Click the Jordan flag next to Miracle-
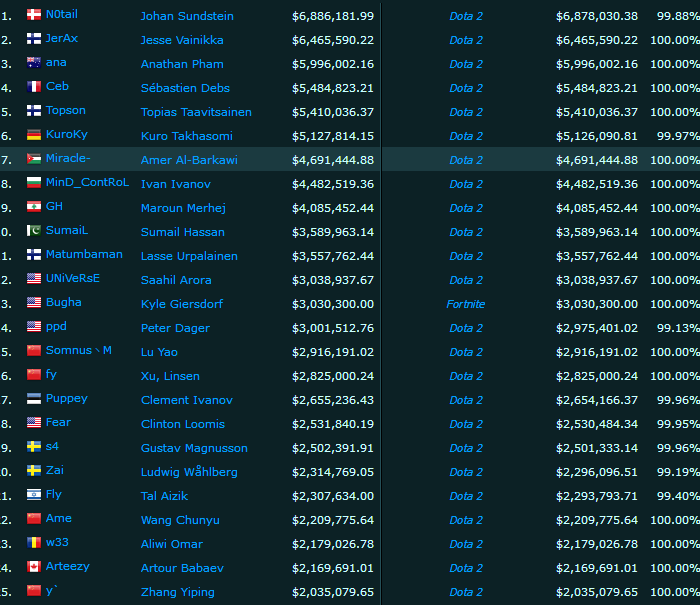The image size is (700, 605). click(x=34, y=159)
